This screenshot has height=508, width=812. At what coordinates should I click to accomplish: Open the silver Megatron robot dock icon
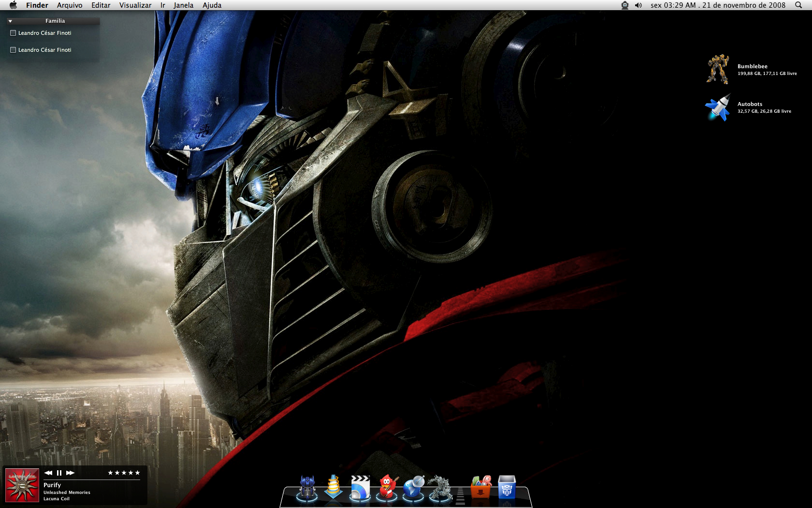[x=440, y=488]
